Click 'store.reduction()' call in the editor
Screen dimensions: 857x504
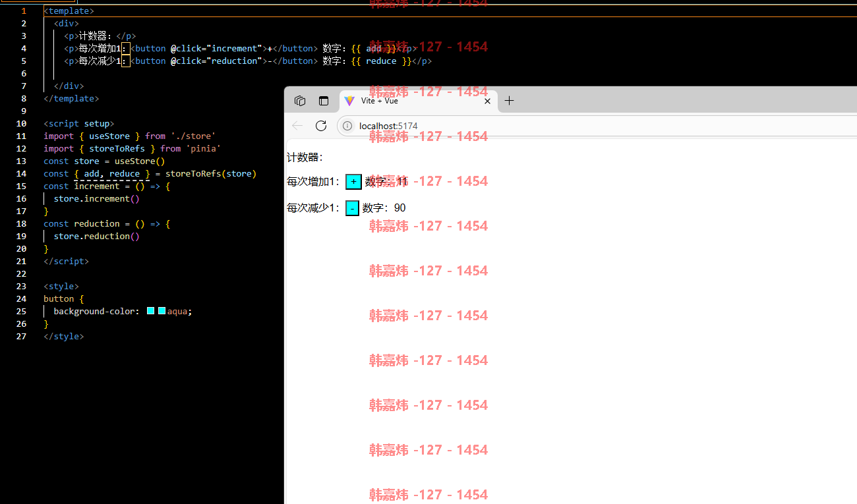coord(97,236)
